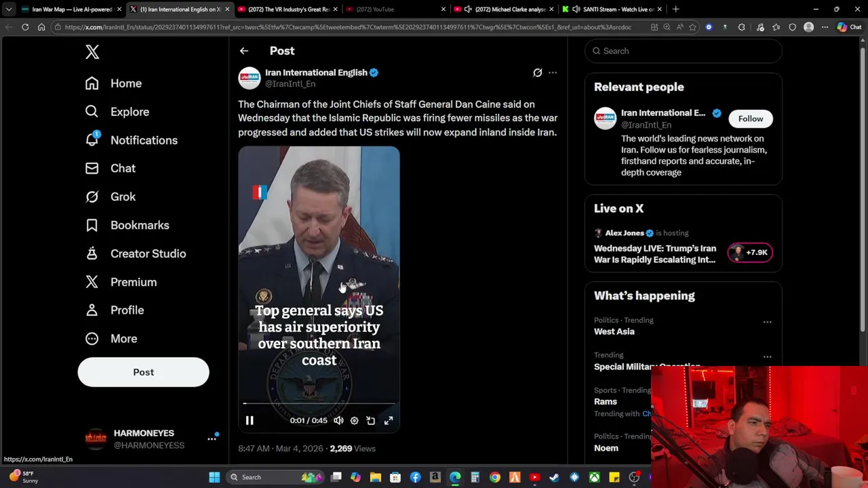
Task: Open Amazon from taskbar
Action: (435, 477)
